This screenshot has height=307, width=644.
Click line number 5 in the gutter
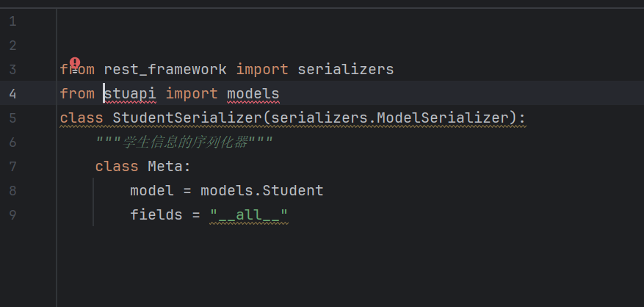click(12, 118)
